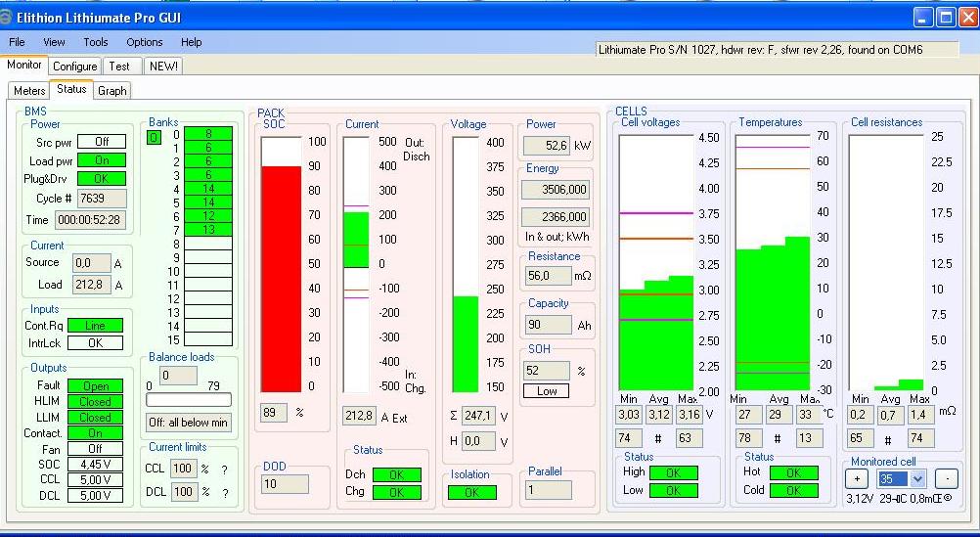Click bank 0 row showing 8
The width and height of the screenshot is (980, 537).
pos(208,134)
